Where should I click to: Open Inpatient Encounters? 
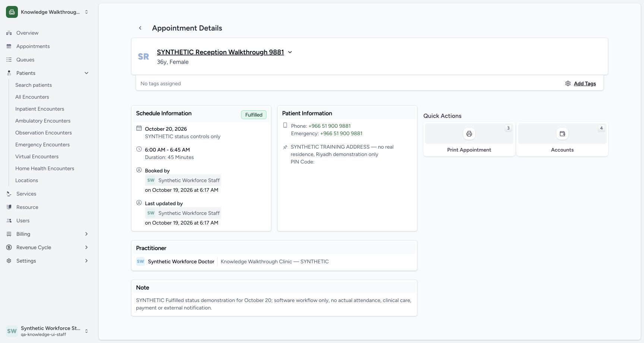pos(40,109)
